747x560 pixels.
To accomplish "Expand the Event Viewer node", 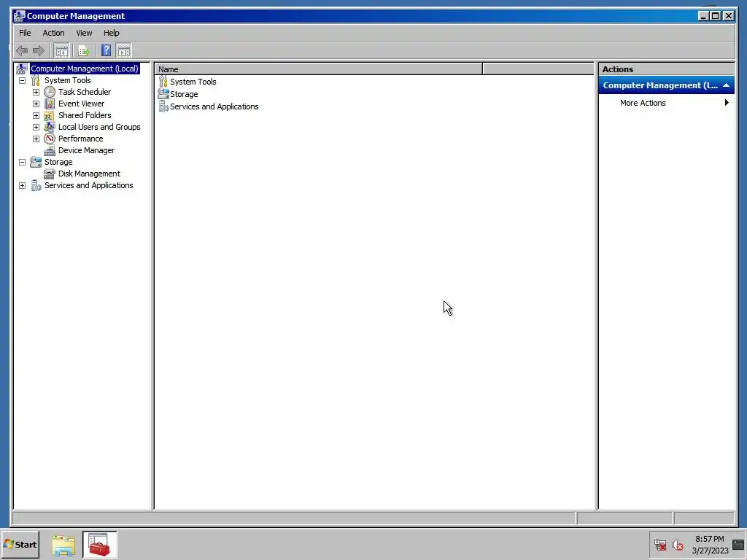I will (x=36, y=104).
